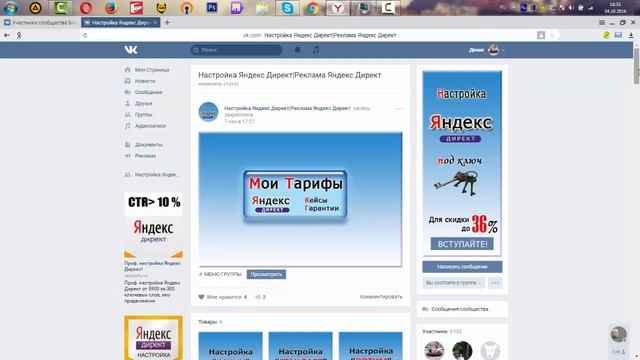Click the browser back arrow
Screen dimensions: 640x360
click(7, 36)
